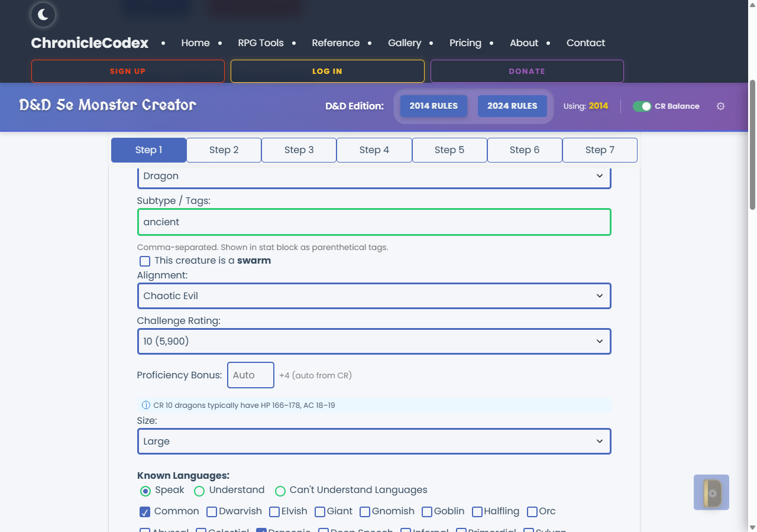The image size is (757, 532).
Task: Select the Step 1 tab
Action: click(x=148, y=150)
